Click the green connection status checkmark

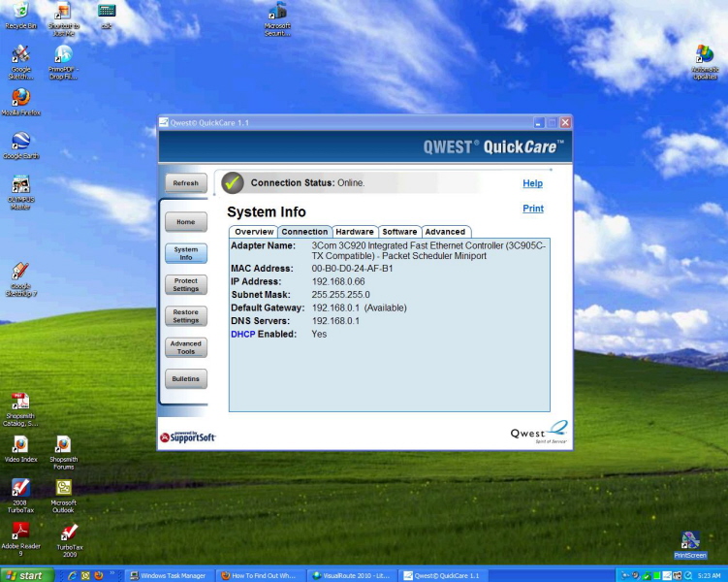233,183
